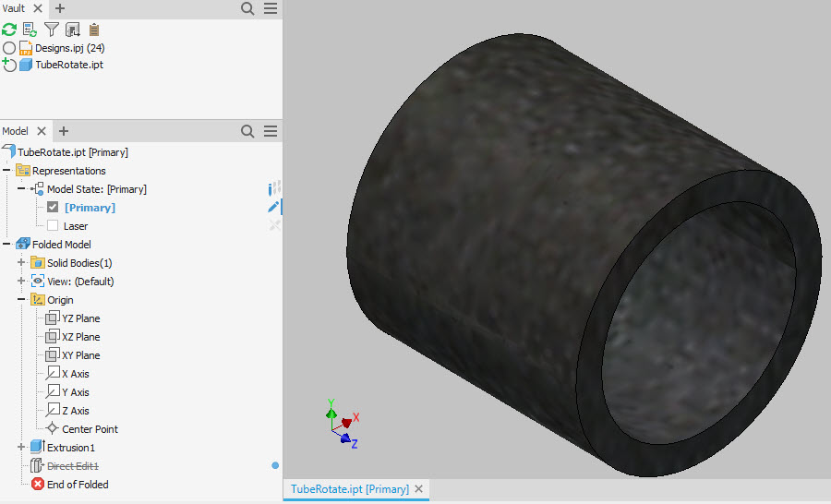This screenshot has height=504, width=831.
Task: Expand the View: (Default) node
Action: coord(21,281)
